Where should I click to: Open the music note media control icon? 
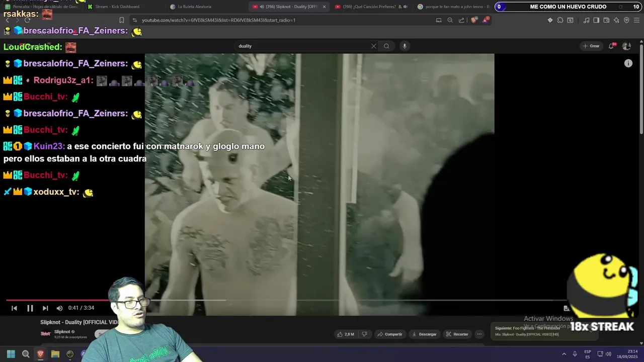[x=586, y=20]
